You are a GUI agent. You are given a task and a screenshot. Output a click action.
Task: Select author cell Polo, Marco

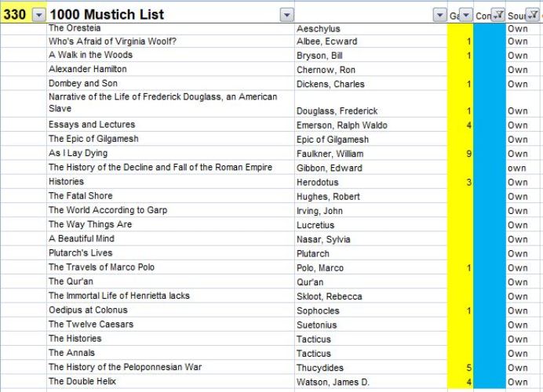(371, 267)
